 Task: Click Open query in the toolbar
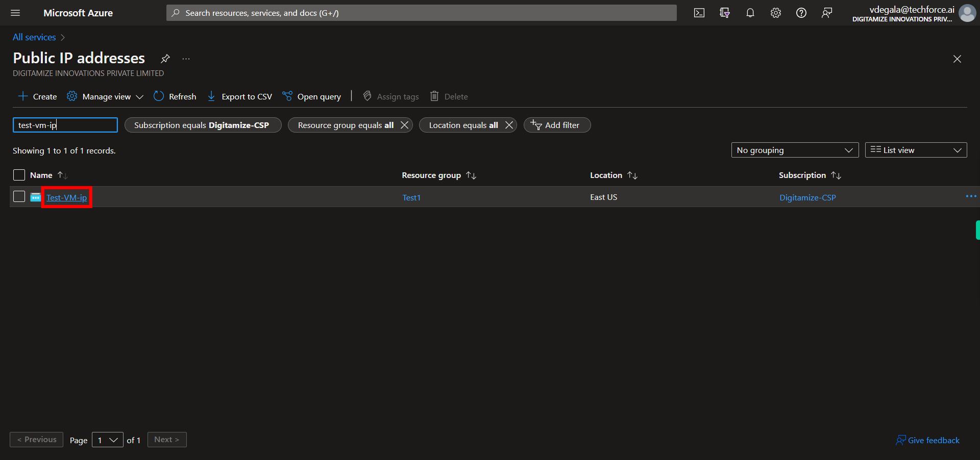(x=312, y=96)
